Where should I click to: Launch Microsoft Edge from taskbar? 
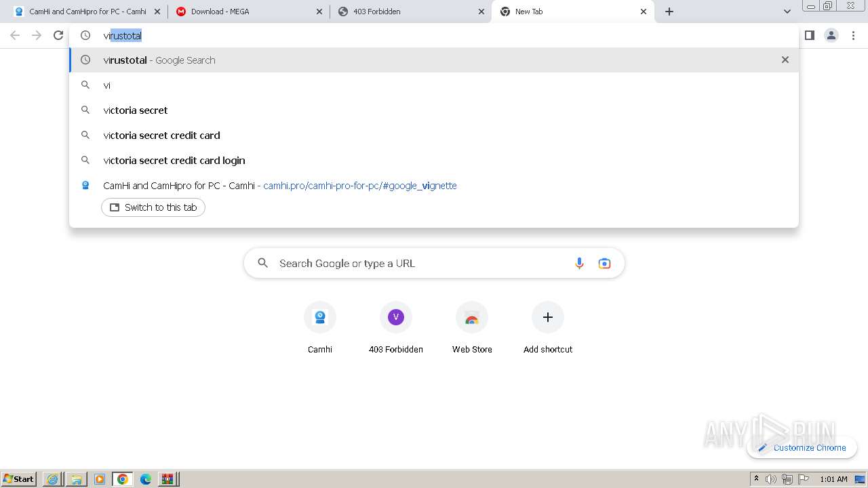pos(146,479)
